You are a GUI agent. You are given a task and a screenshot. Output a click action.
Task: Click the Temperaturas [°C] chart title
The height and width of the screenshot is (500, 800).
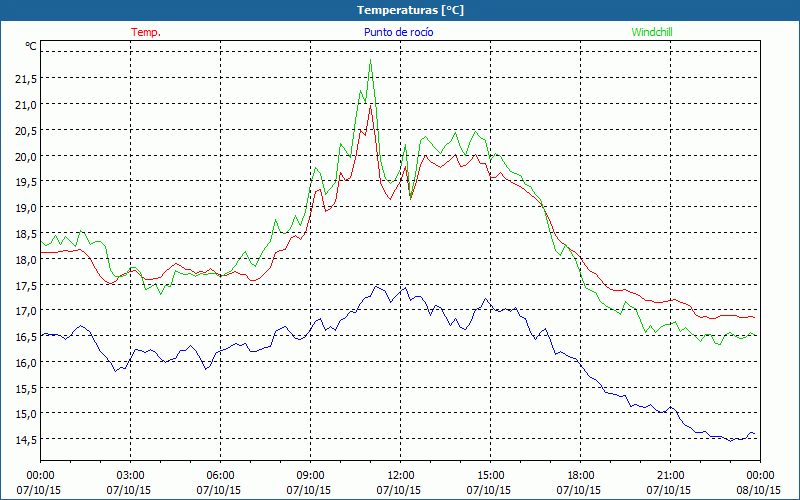[410, 10]
